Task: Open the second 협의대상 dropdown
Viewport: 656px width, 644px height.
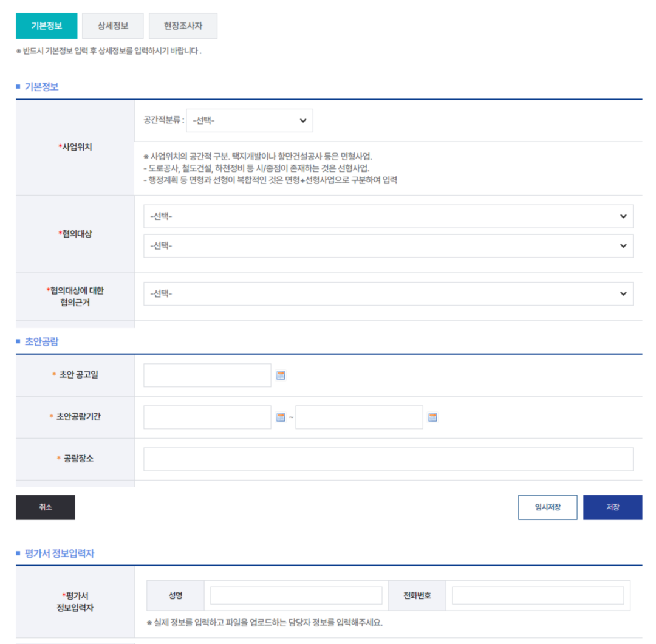Action: point(388,246)
